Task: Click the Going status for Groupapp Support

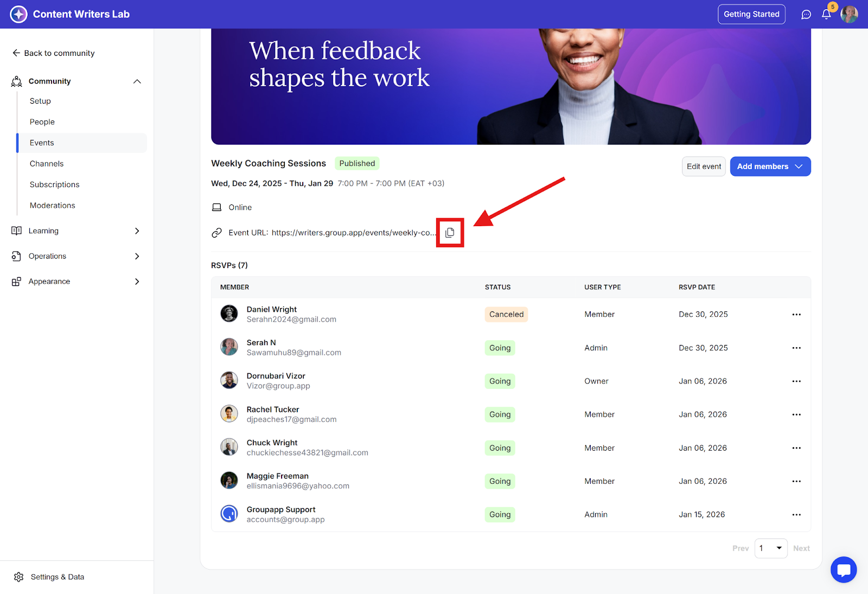Action: pyautogui.click(x=500, y=515)
